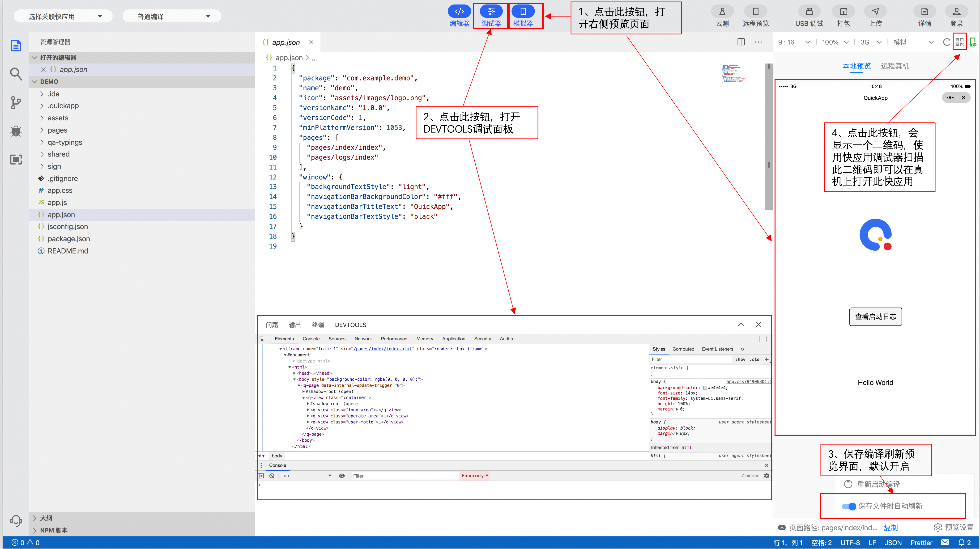Toggle the console eye live expression icon
This screenshot has width=980, height=549.
click(342, 476)
